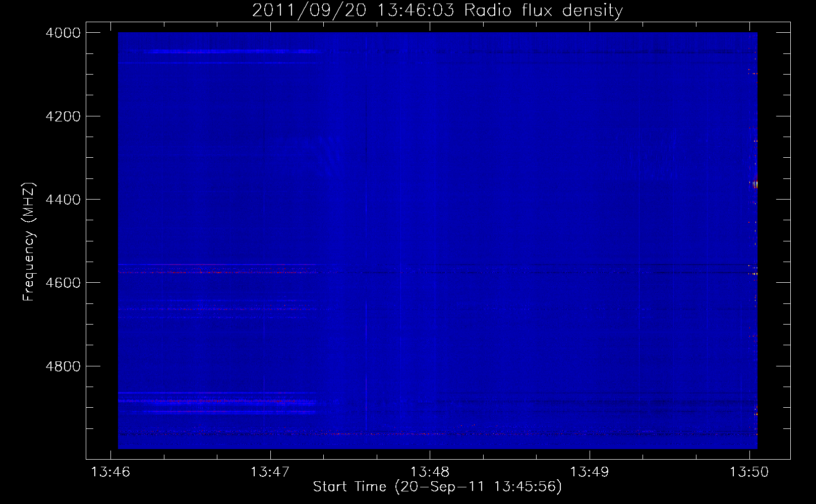
Task: Click the 'Start Time (20-Sep-11 13:45:56)' label
Action: [x=437, y=487]
